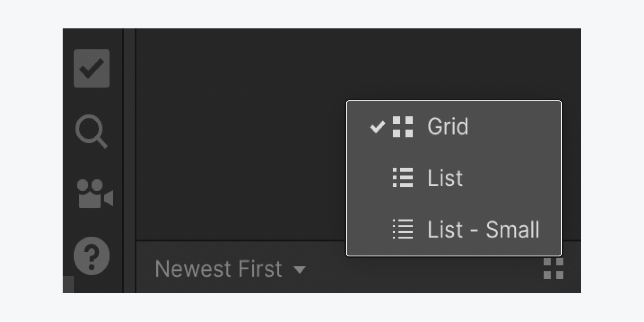The height and width of the screenshot is (322, 644).
Task: Select the checkmark filter icon in the sidebar
Action: click(x=91, y=68)
